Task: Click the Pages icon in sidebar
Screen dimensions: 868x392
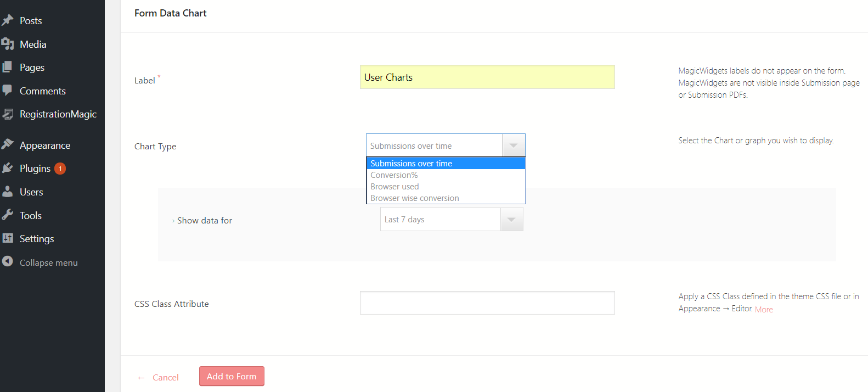Action: pyautogui.click(x=8, y=67)
